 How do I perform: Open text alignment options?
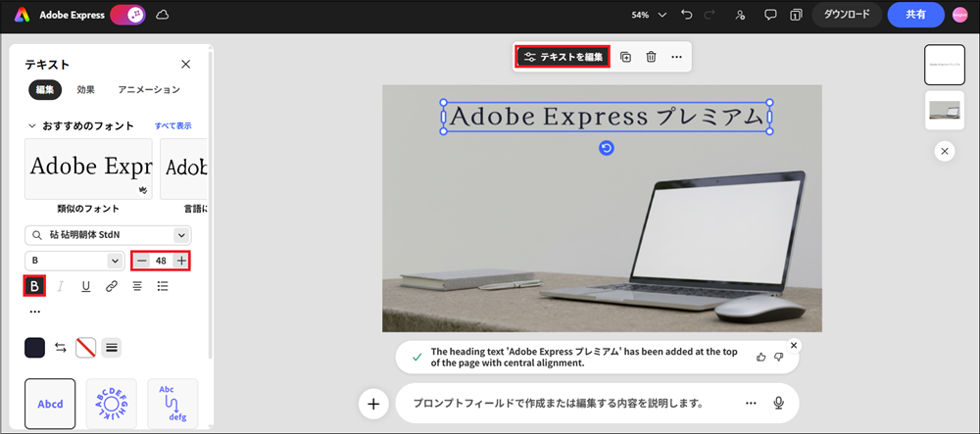click(137, 287)
